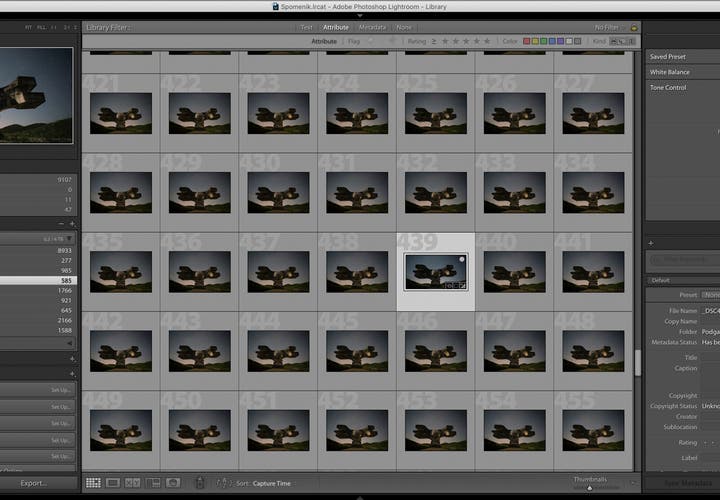Open the White Balance dropdown
Image resolution: width=720 pixels, height=500 pixels.
[x=683, y=72]
